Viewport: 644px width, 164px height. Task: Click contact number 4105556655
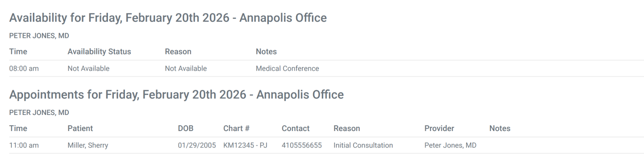pyautogui.click(x=301, y=145)
